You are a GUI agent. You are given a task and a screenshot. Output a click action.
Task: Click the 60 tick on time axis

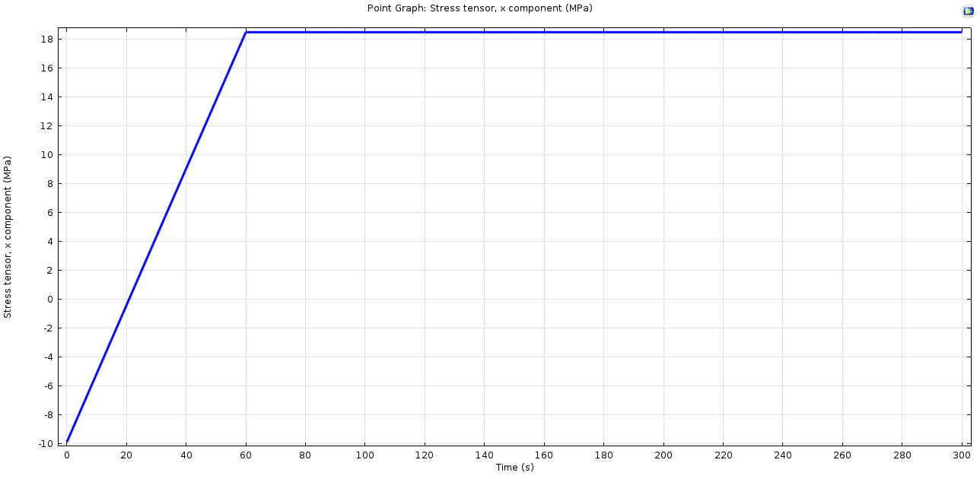tap(246, 455)
